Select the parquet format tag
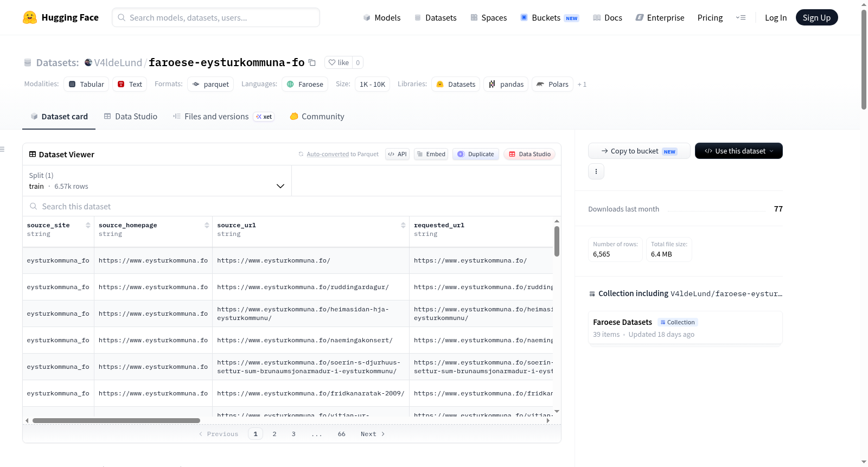 click(210, 84)
